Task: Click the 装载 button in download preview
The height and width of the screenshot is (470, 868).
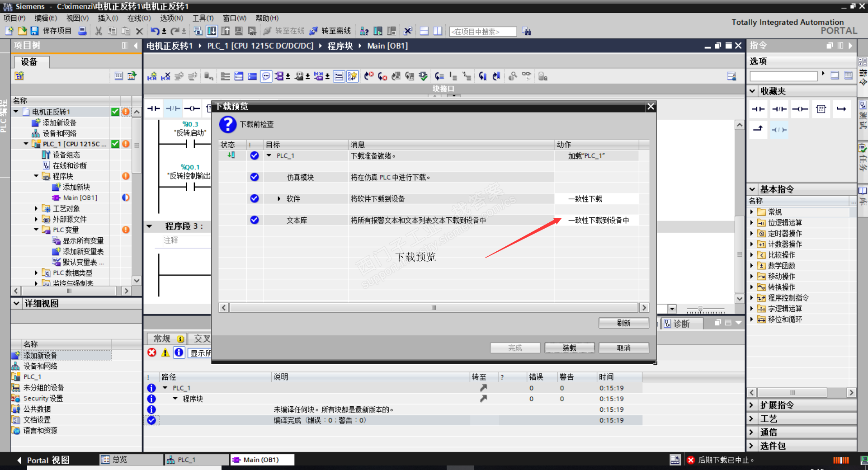Action: click(x=569, y=348)
